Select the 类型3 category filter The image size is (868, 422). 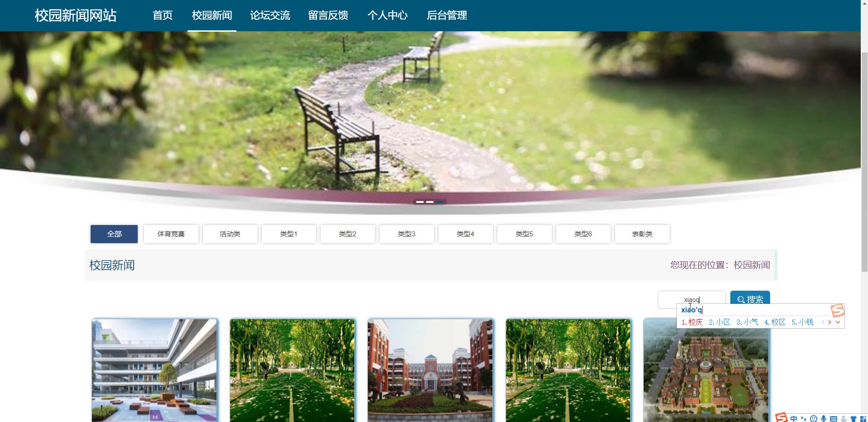point(407,234)
